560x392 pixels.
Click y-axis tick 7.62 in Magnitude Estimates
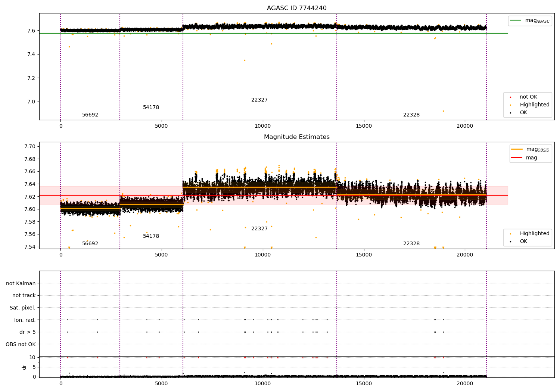click(30, 197)
